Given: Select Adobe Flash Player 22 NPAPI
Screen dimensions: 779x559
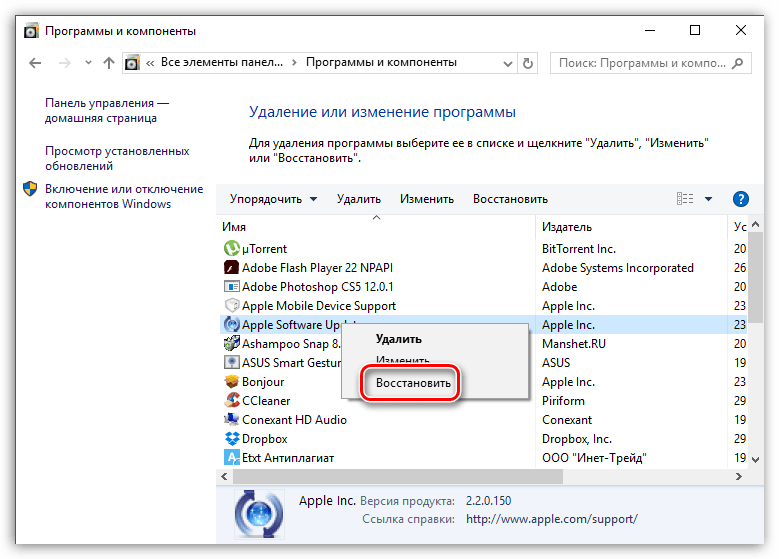Looking at the screenshot, I should (x=317, y=268).
